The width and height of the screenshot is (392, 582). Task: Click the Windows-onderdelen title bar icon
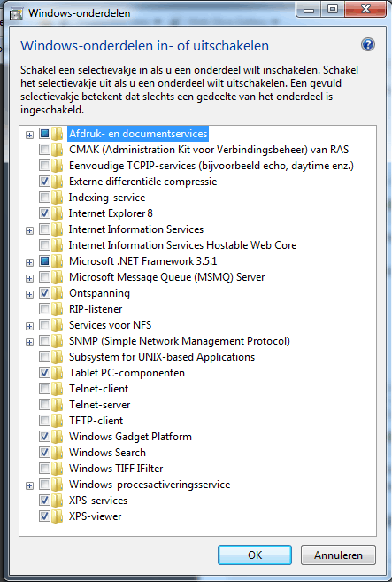tap(16, 13)
